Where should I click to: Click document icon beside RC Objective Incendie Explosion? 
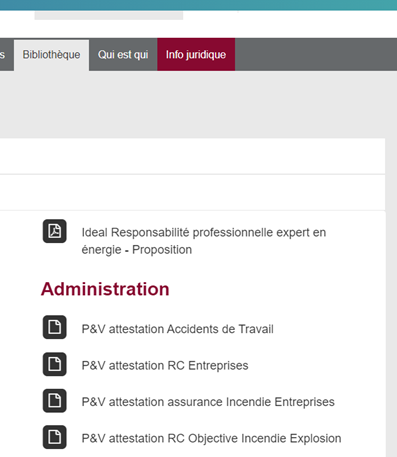coord(55,437)
